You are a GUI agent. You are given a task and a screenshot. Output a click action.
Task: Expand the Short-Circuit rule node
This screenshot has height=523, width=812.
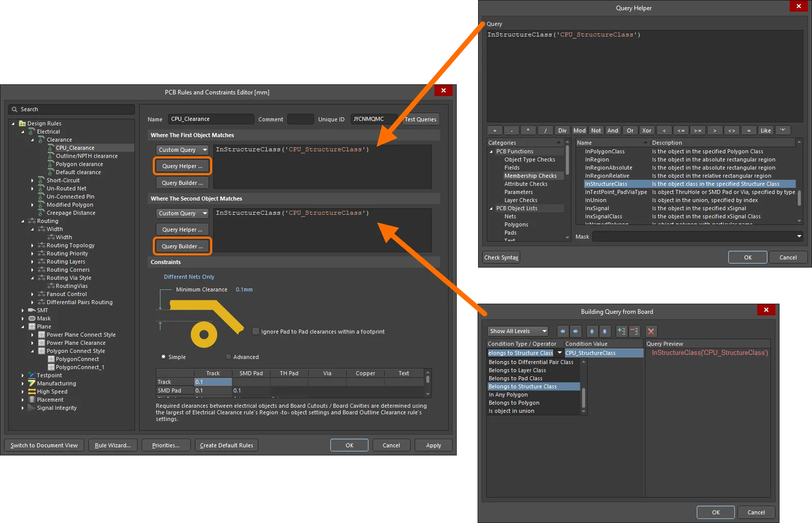32,180
